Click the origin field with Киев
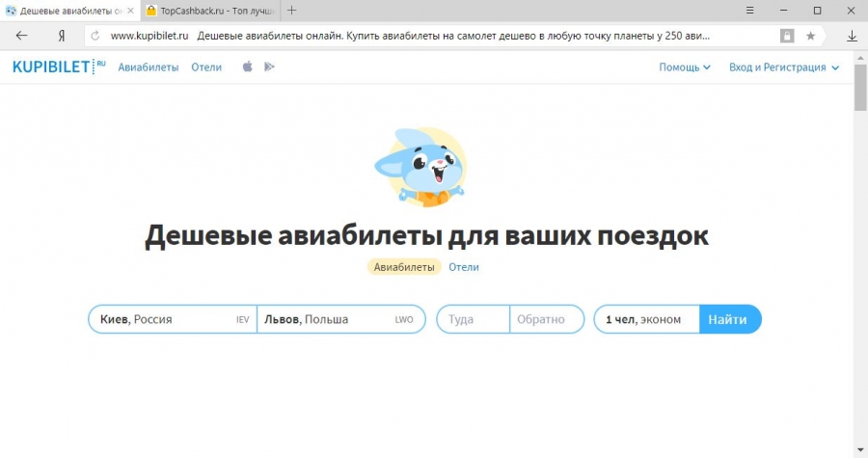 point(173,319)
